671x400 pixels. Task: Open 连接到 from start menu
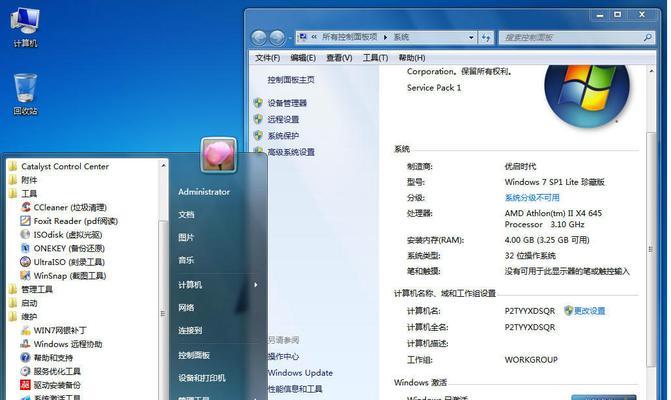click(x=190, y=331)
